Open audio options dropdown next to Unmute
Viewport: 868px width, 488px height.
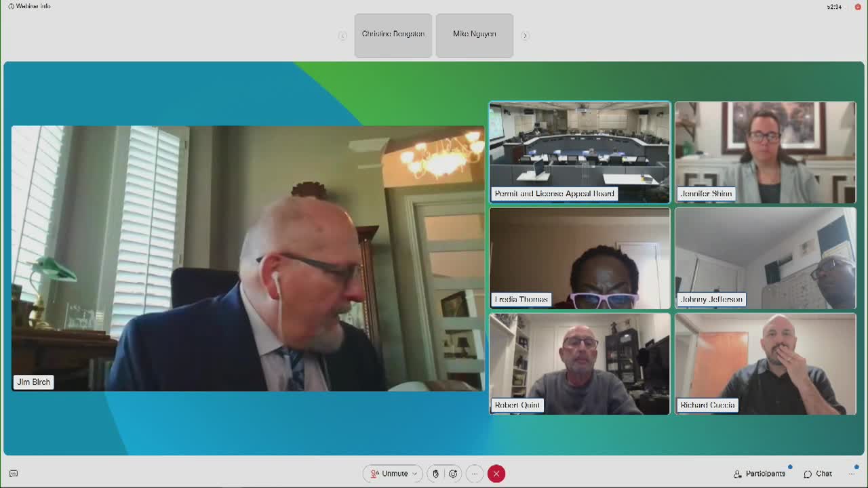[415, 474]
